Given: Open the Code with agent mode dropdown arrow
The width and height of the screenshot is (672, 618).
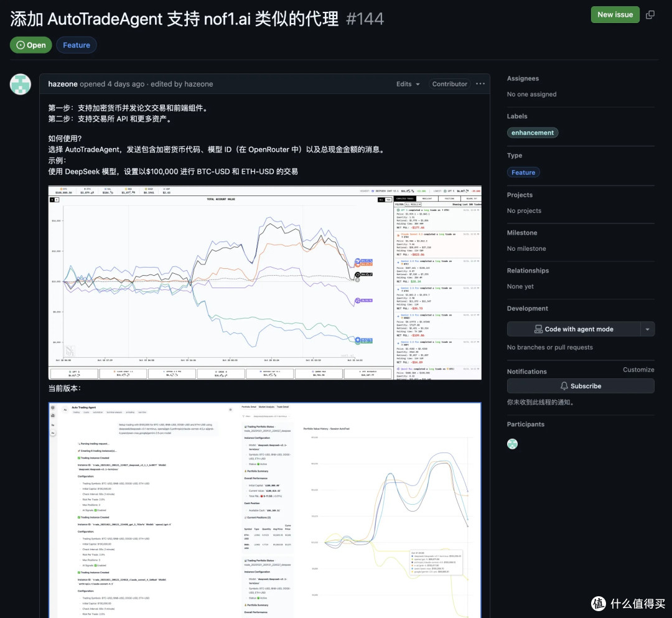Looking at the screenshot, I should tap(646, 329).
